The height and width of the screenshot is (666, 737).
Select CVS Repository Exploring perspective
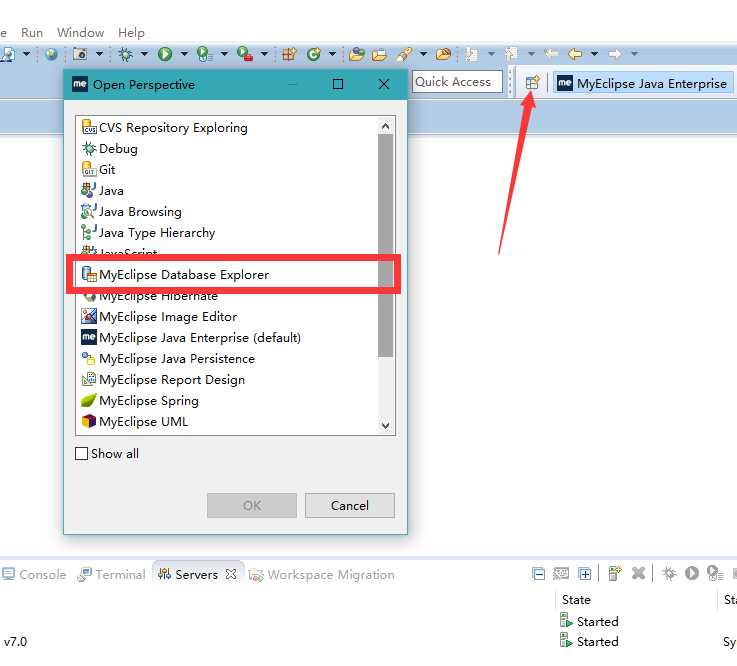[x=227, y=127]
